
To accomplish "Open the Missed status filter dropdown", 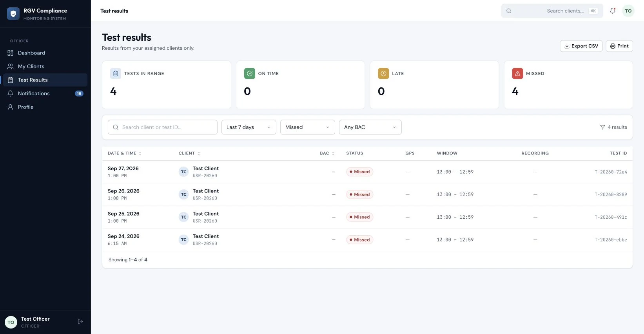I will tap(308, 127).
